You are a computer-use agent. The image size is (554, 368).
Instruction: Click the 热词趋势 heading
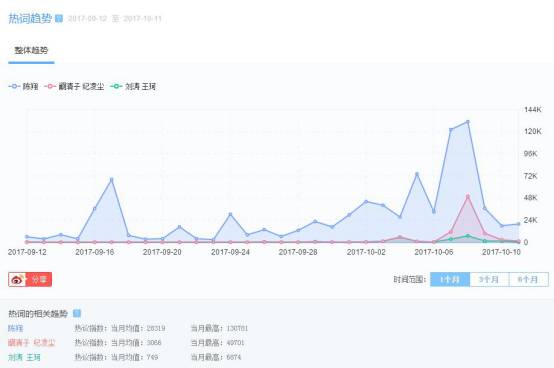(x=30, y=18)
